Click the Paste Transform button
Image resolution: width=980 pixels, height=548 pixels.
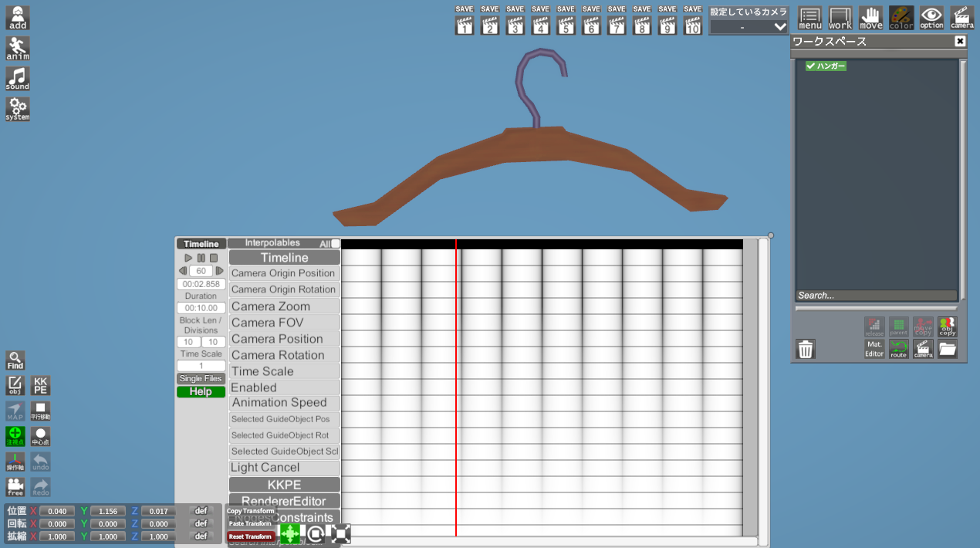[x=251, y=523]
